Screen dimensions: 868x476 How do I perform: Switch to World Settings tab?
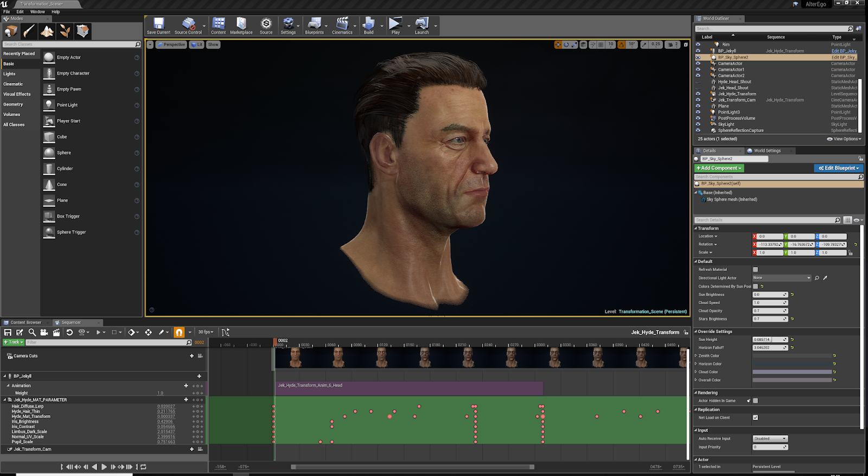[x=767, y=151]
